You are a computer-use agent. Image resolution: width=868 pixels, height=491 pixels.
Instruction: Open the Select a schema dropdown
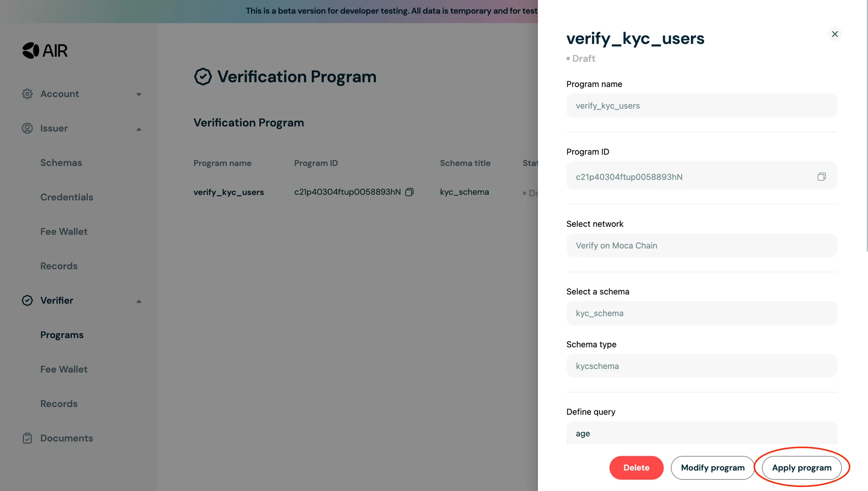pos(701,313)
